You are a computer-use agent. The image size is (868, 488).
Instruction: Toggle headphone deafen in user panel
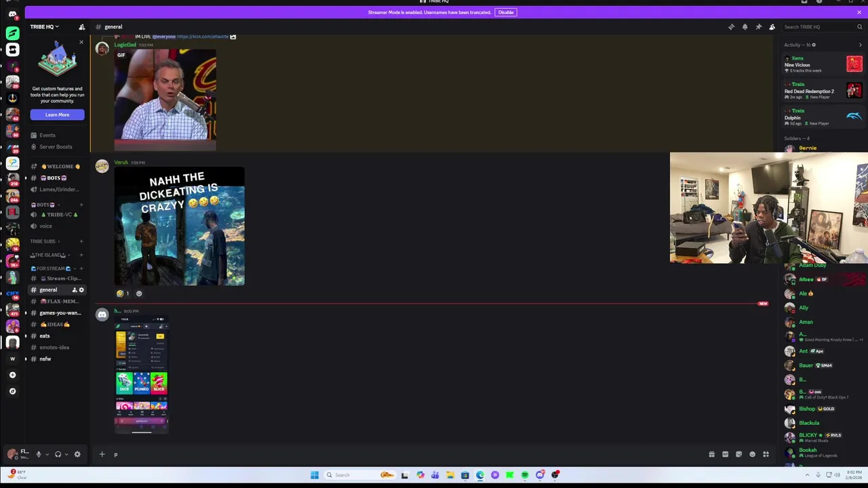point(58,454)
